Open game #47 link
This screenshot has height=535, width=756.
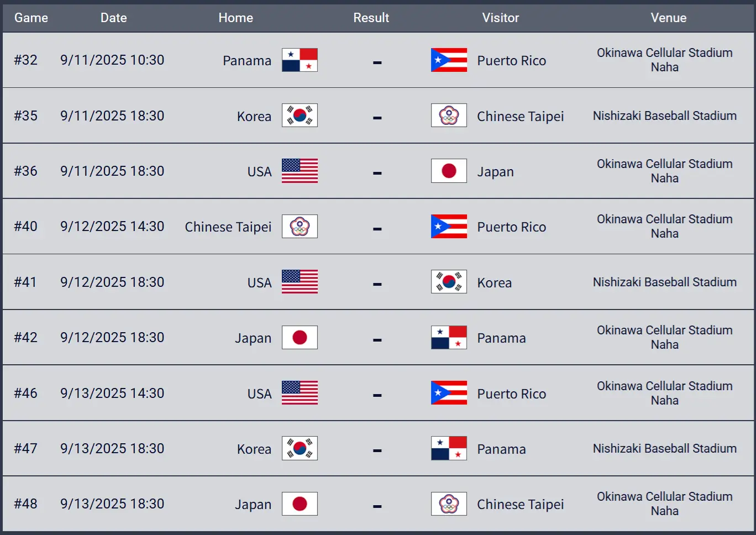pos(26,448)
